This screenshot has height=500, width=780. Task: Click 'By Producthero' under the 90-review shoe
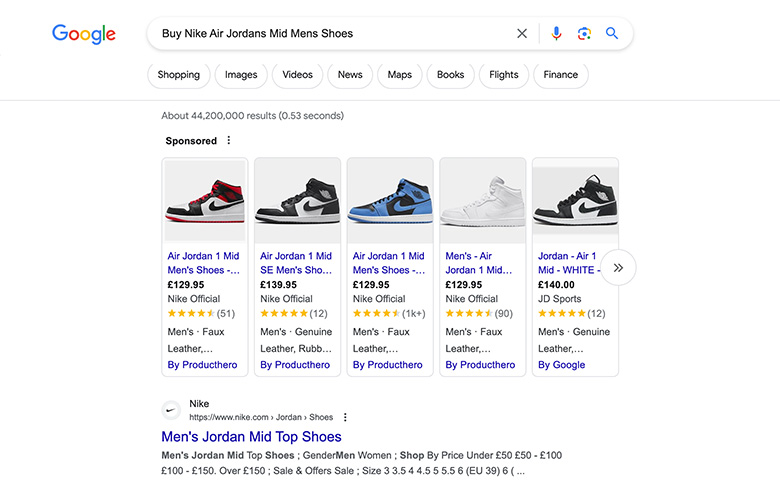[480, 365]
